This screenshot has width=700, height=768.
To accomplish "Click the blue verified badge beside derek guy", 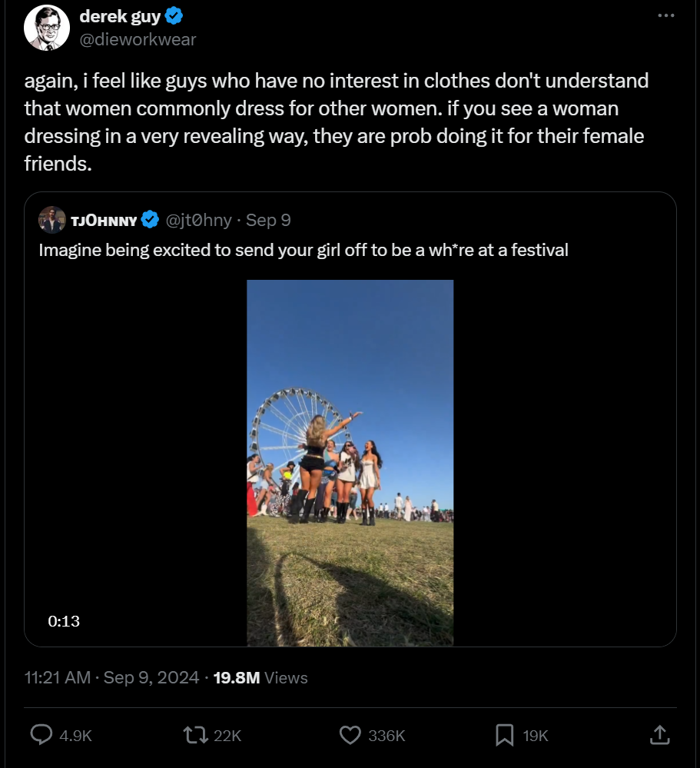I will tap(175, 17).
